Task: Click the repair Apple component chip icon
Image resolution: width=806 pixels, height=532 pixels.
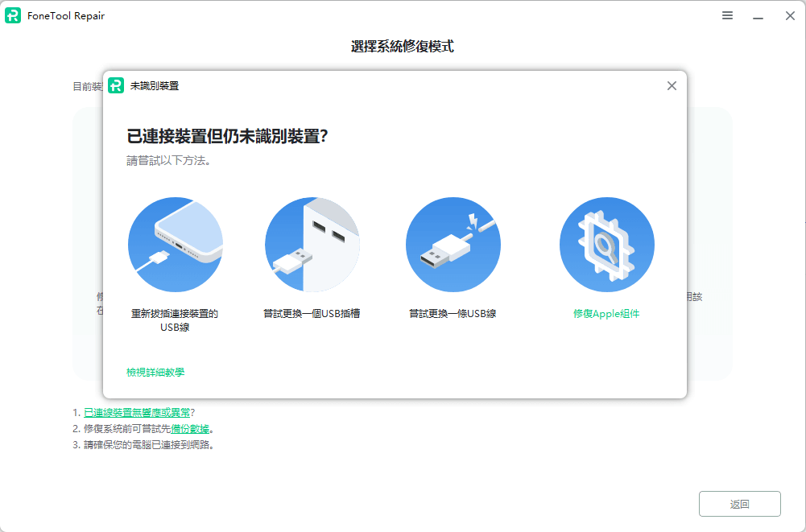Action: (x=606, y=244)
